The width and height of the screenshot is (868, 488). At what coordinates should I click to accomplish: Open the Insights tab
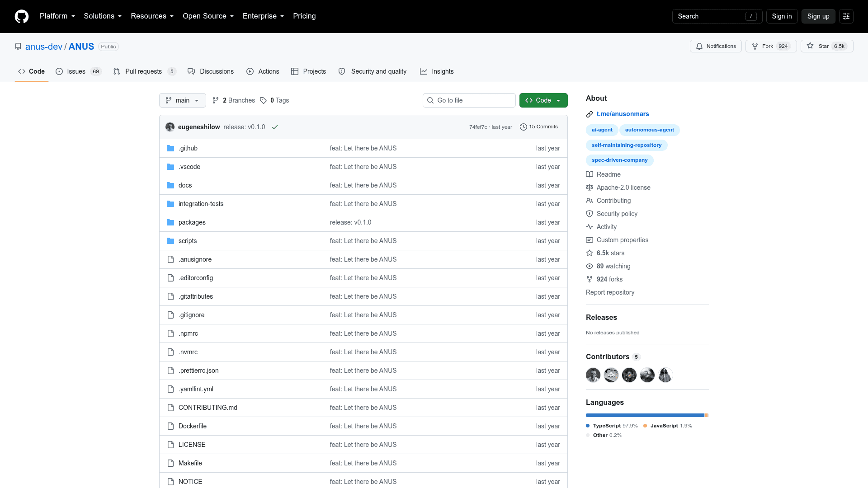437,71
